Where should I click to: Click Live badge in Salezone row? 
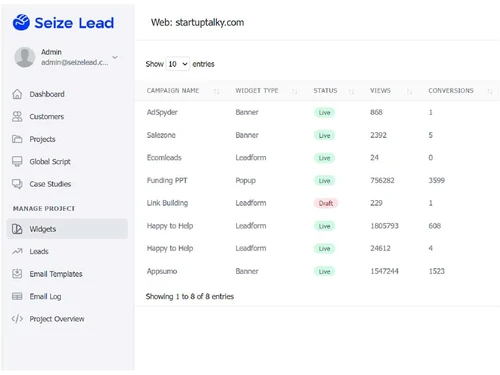(324, 135)
